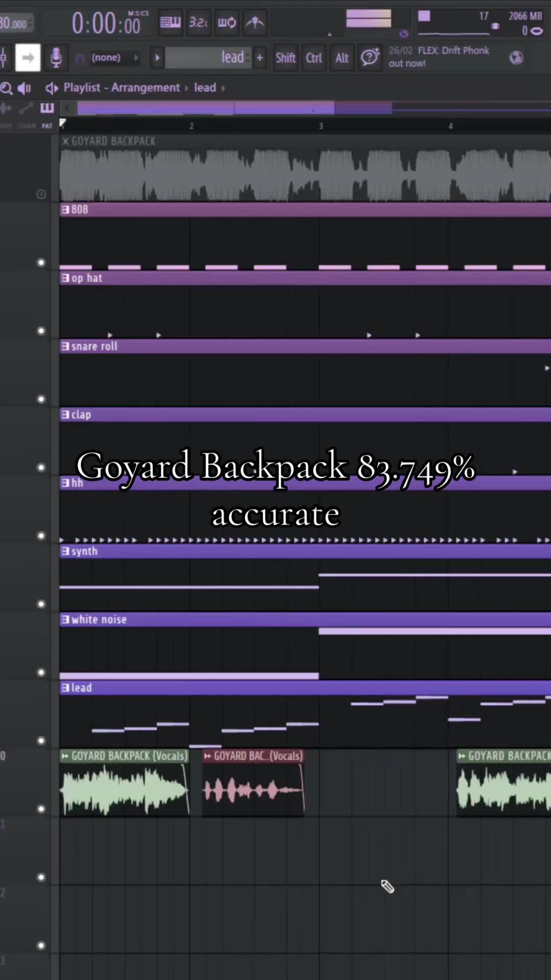Screen dimensions: 551x980
Task: Mute the clap track
Action: (41, 468)
